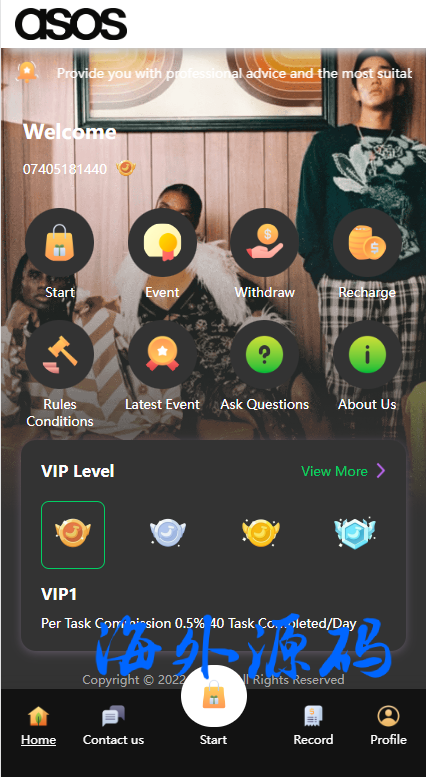Go to the Contact us tab
Screen dimensions: 426x777
click(113, 726)
